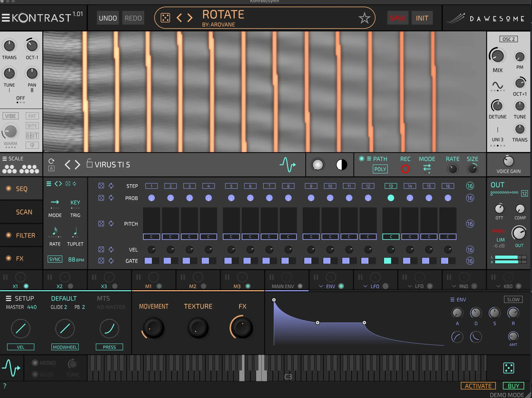
Task: Toggle the SEQ section on/off
Action: (x=9, y=188)
